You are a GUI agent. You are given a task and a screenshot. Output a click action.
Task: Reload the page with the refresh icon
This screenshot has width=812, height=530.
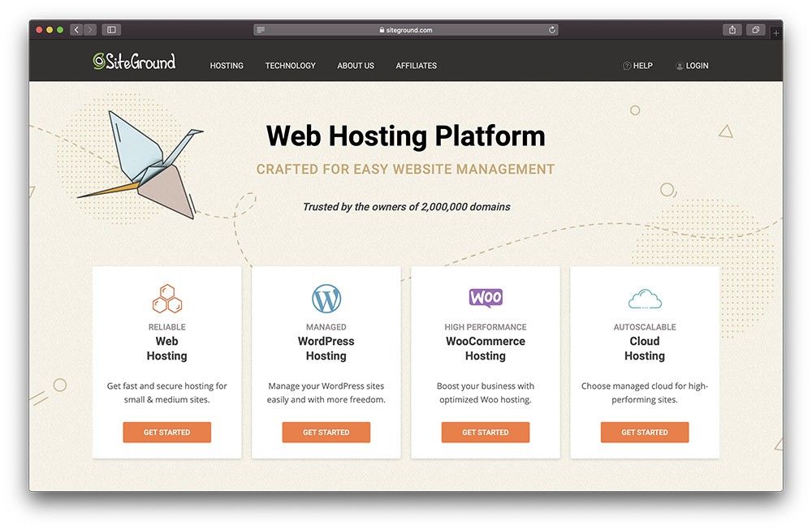tap(552, 30)
